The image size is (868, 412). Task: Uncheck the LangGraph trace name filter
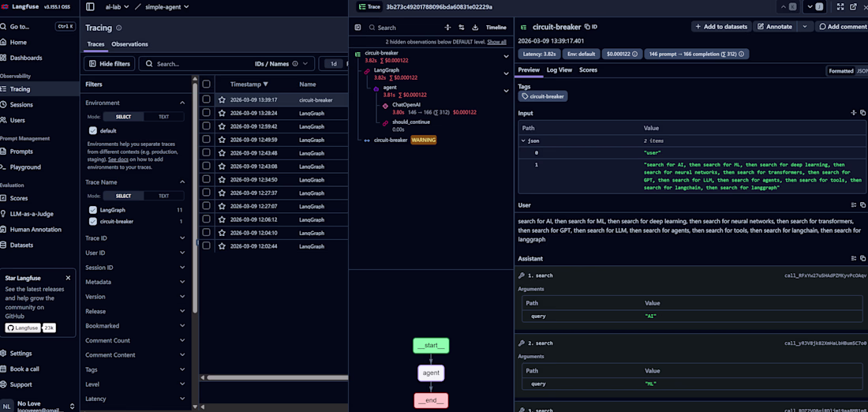coord(93,210)
